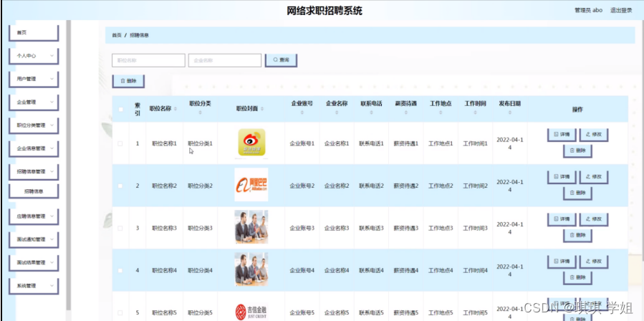Expand the 面试通知管理 sidebar menu

coord(34,239)
